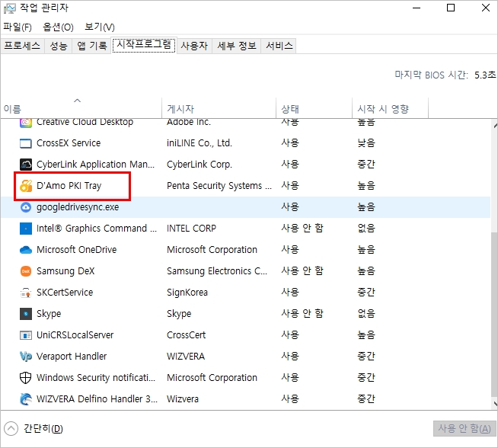The image size is (498, 448).
Task: Sort by the 게시자 column header
Action: pos(219,109)
